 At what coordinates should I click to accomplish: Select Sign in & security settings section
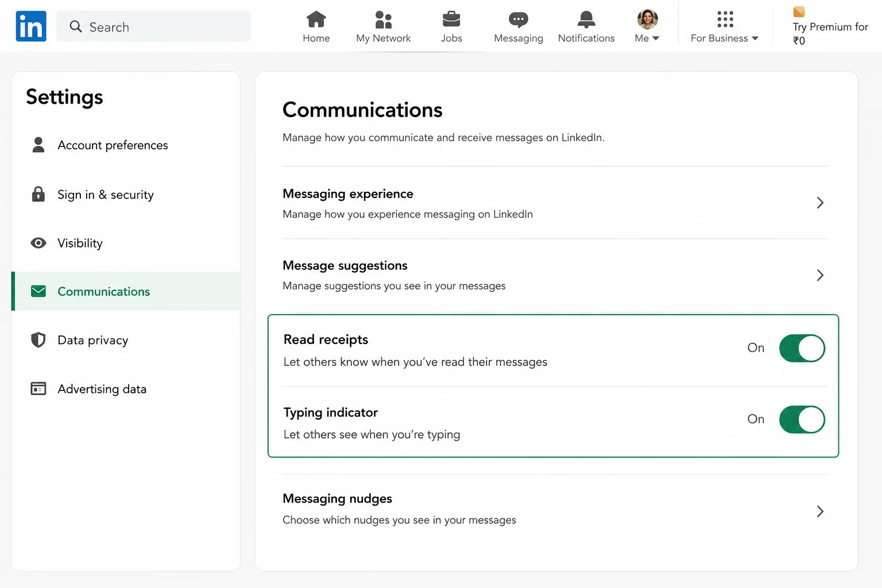pos(126,194)
